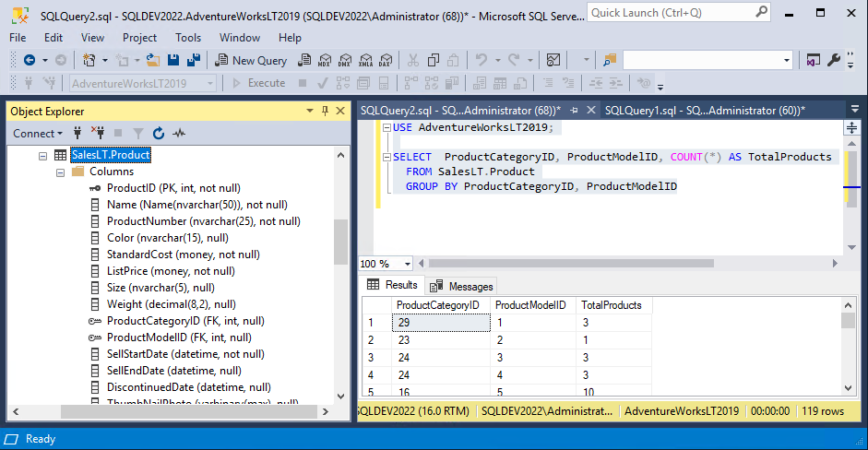The width and height of the screenshot is (868, 450).
Task: Close the SQLQuery2.sql tab
Action: [x=591, y=110]
